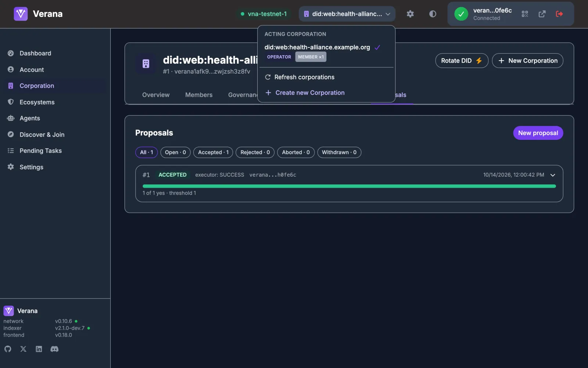
Task: Filter proposals by Accepted · 1
Action: pyautogui.click(x=213, y=152)
